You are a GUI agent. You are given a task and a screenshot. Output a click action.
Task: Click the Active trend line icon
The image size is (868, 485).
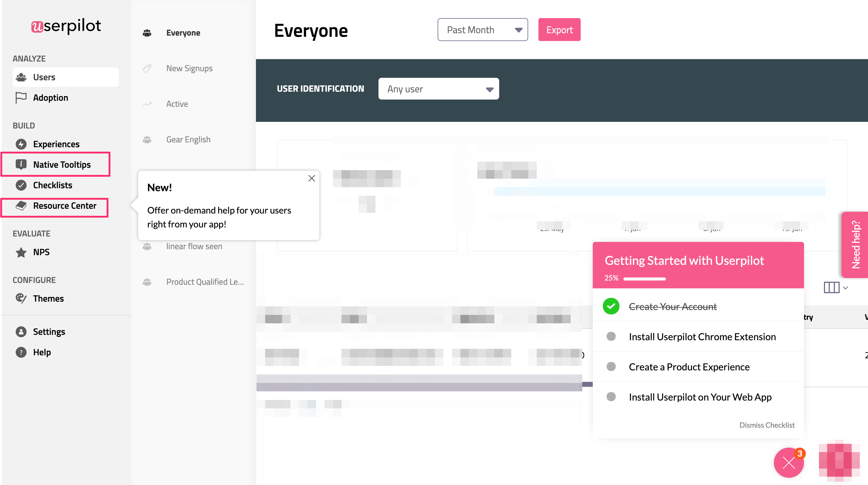(147, 104)
